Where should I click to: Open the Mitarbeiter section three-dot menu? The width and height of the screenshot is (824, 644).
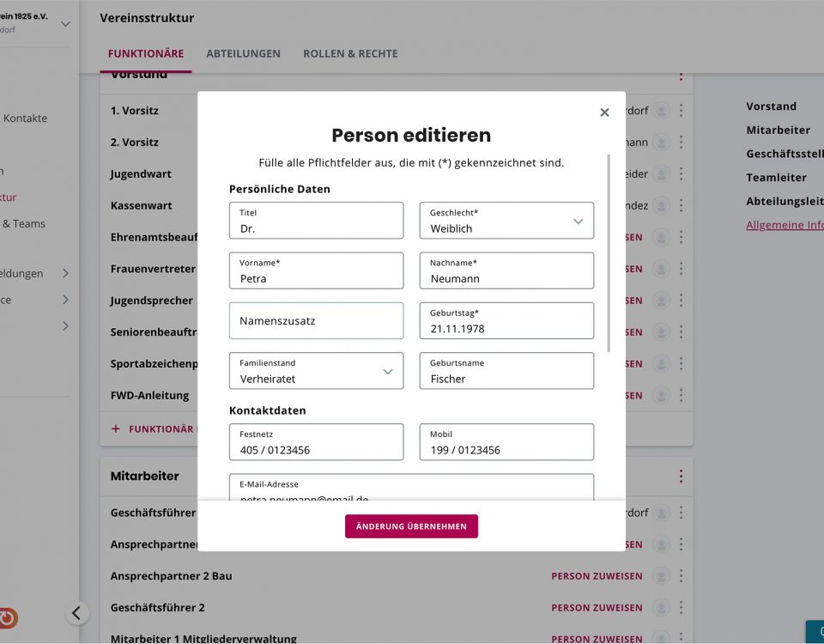(x=681, y=476)
